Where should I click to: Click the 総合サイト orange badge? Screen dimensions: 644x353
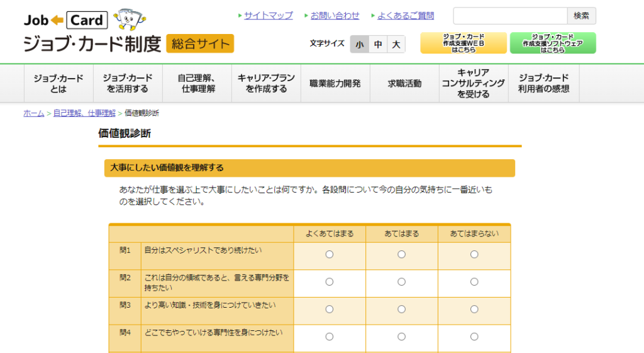coord(200,43)
